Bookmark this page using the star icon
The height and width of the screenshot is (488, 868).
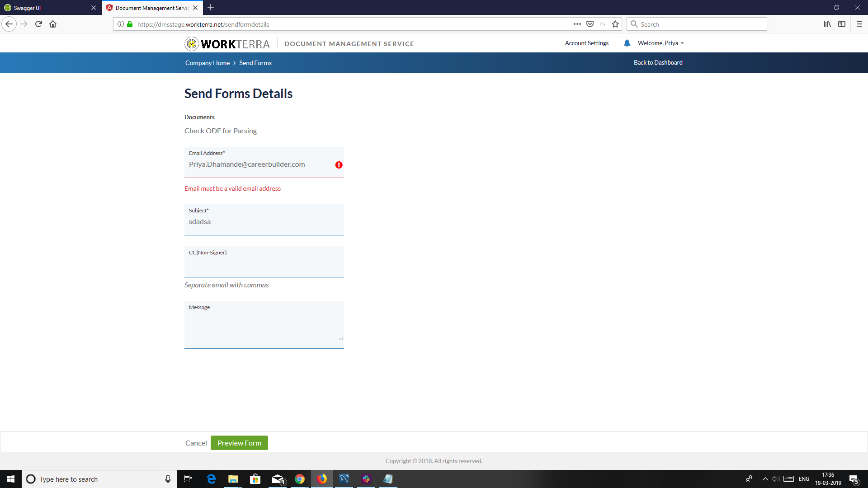tap(615, 24)
